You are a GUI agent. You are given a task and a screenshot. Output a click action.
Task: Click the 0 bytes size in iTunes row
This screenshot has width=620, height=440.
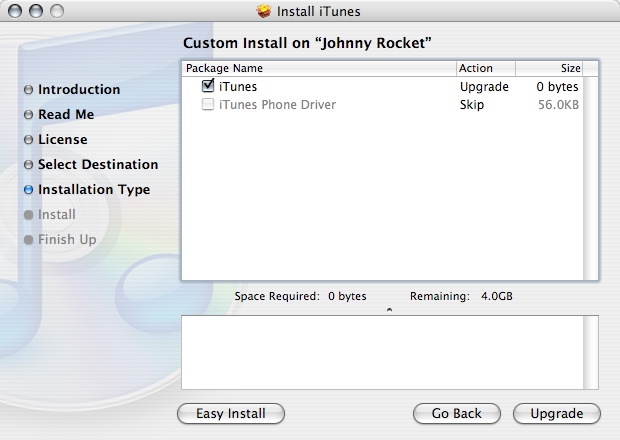(557, 87)
